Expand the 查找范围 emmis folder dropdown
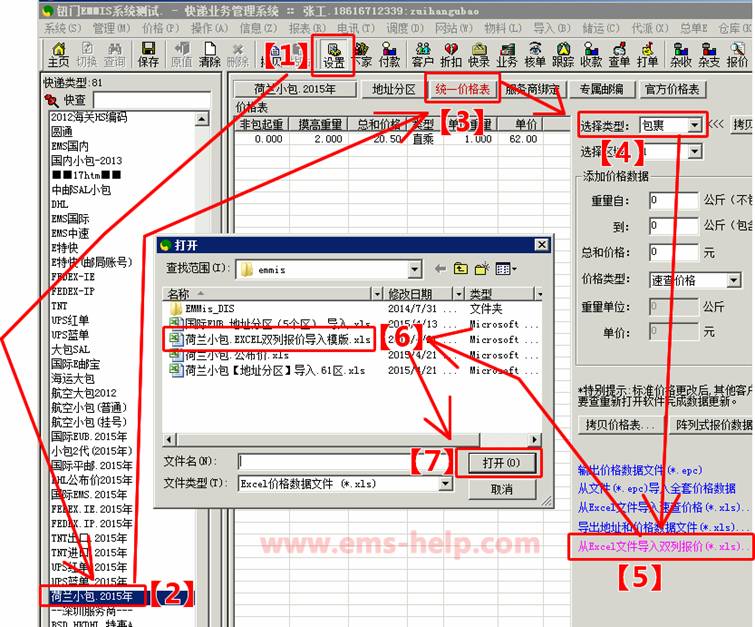 pos(414,270)
